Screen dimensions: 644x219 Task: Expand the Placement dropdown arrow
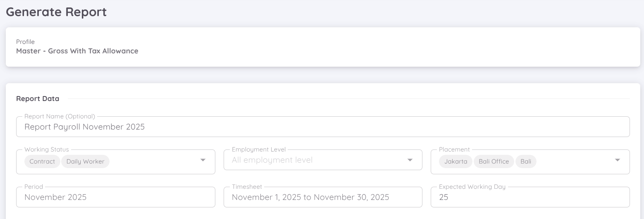point(617,160)
